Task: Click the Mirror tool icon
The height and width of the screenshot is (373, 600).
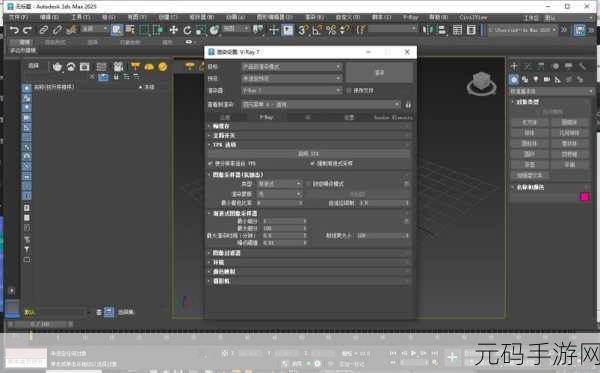Action: click(427, 30)
